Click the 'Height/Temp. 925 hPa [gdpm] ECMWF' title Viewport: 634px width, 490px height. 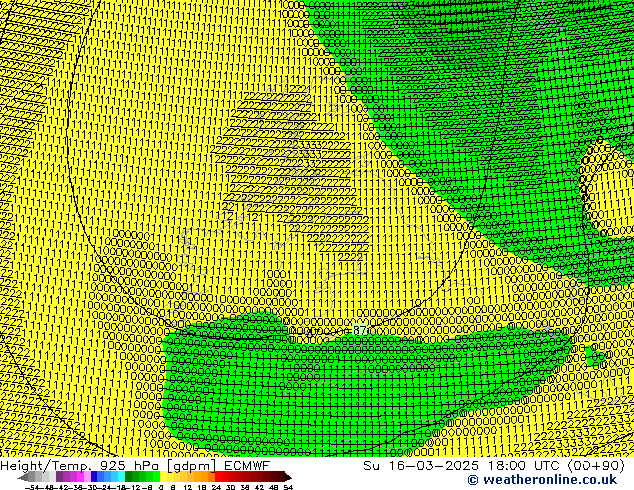[x=135, y=465]
